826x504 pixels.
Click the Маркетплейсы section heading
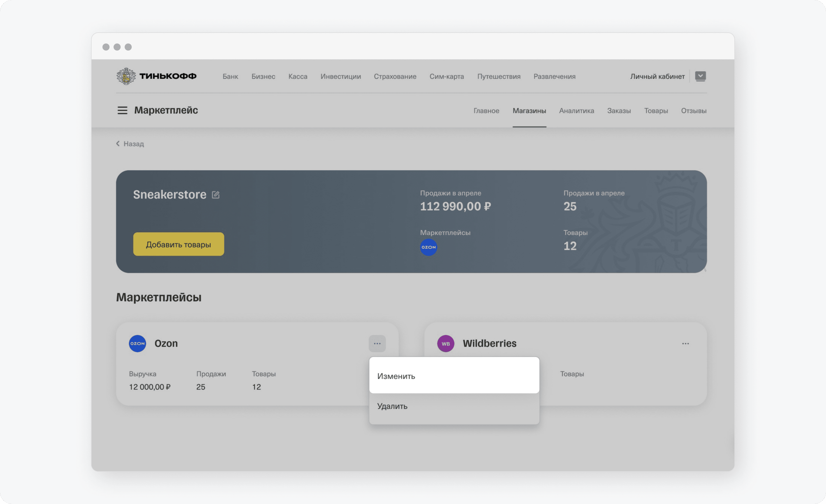(159, 298)
